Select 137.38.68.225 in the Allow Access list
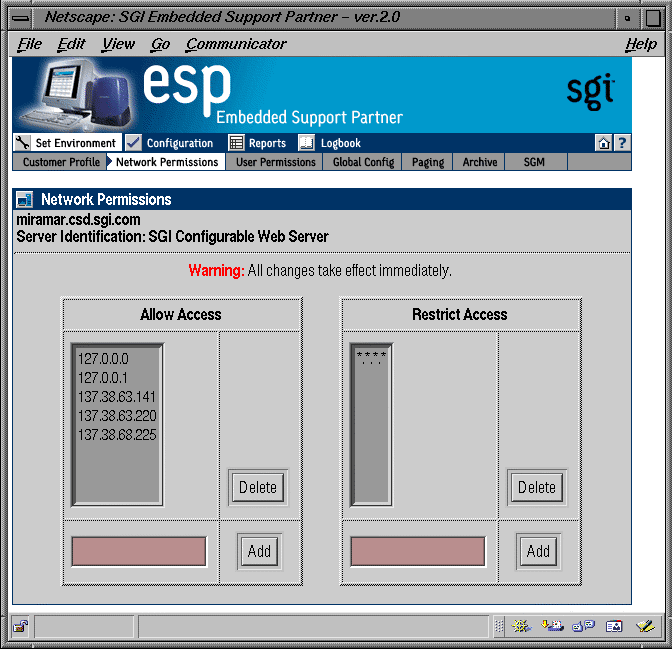This screenshot has height=649, width=672. (x=117, y=435)
